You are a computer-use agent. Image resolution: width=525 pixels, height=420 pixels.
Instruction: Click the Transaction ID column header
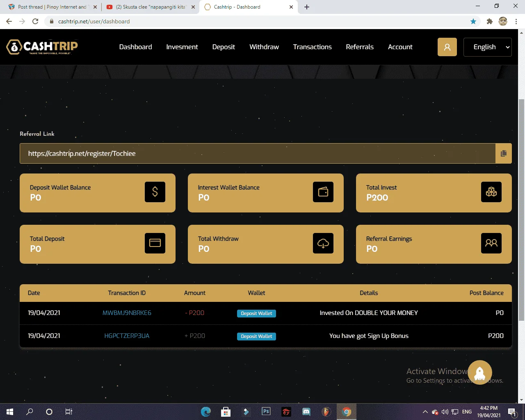tap(127, 293)
